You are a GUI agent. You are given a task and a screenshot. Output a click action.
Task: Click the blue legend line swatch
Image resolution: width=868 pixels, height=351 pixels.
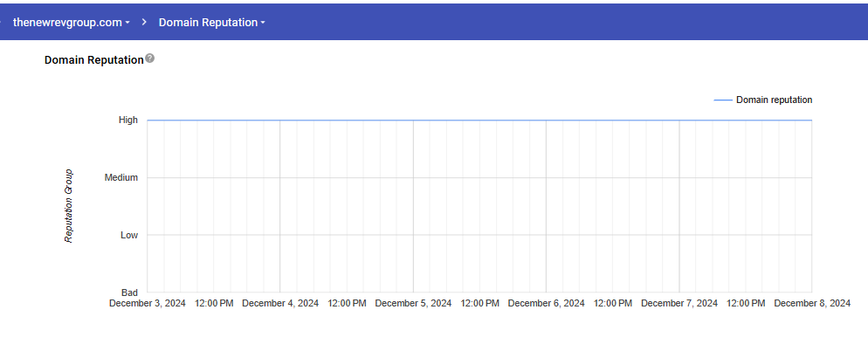[722, 100]
